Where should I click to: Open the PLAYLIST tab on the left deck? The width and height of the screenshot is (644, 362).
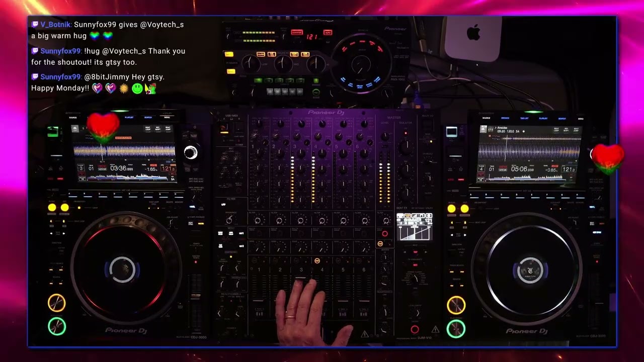(129, 117)
